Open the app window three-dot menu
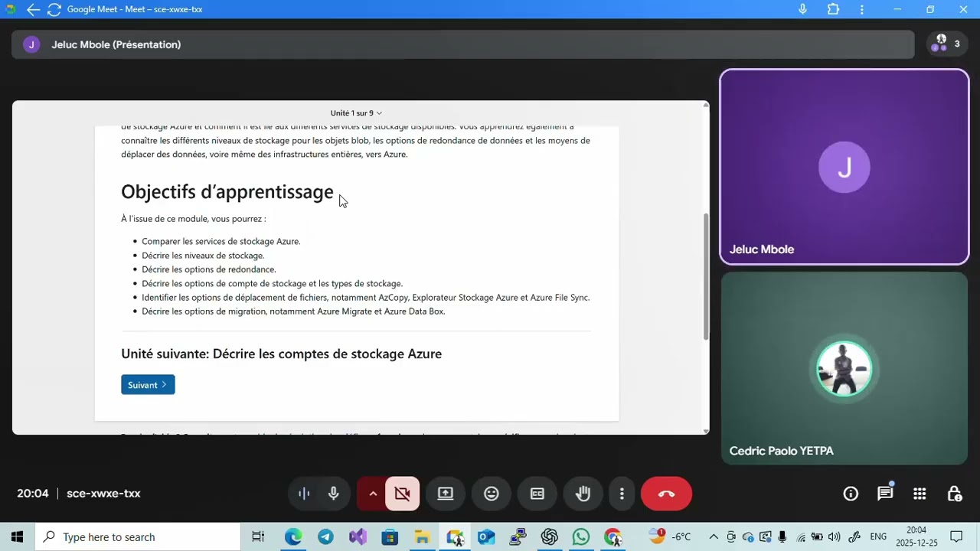The width and height of the screenshot is (980, 551). pos(862,9)
